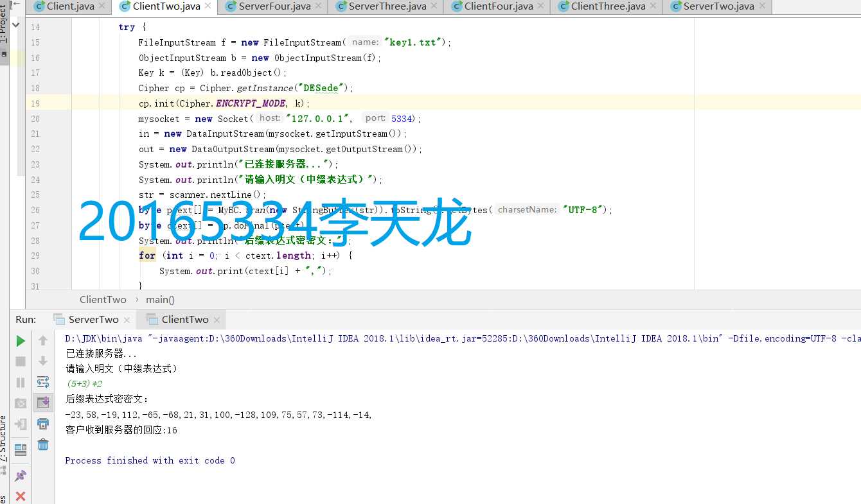The width and height of the screenshot is (861, 504).
Task: Click the Exit icon in Run panel
Action: 21,424
